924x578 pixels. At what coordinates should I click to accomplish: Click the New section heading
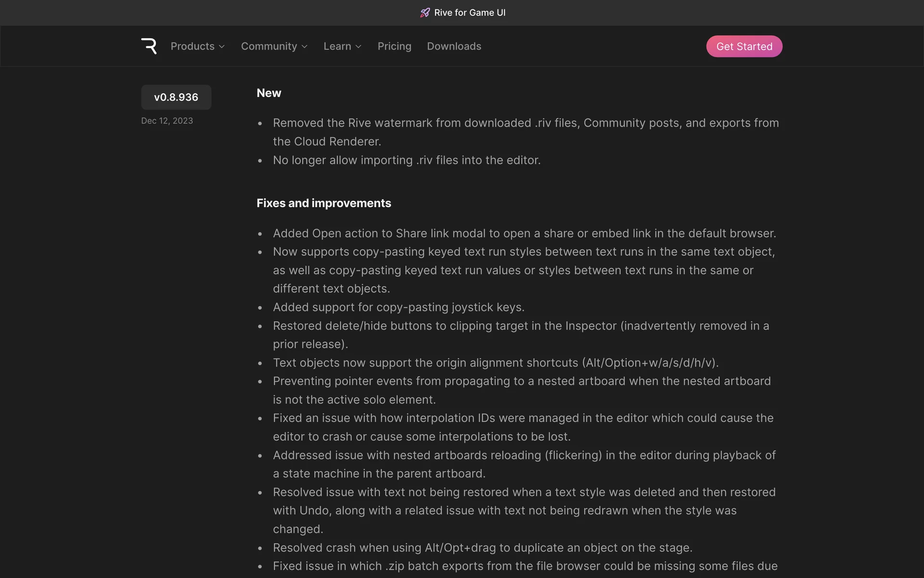269,93
